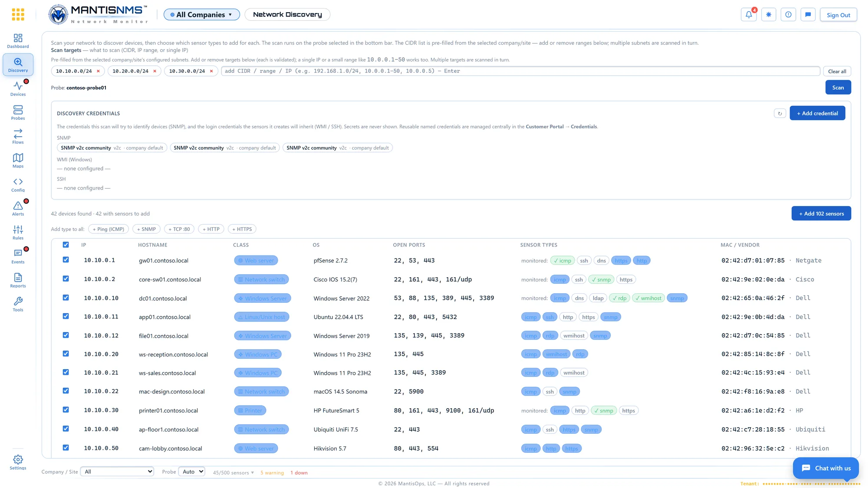Sort table by the HOSTNAME column header

pyautogui.click(x=152, y=245)
